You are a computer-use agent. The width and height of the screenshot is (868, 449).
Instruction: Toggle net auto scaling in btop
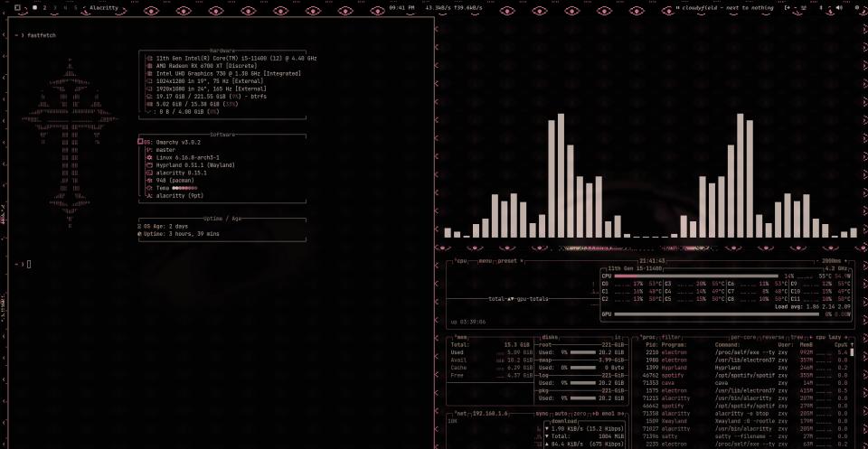click(560, 413)
